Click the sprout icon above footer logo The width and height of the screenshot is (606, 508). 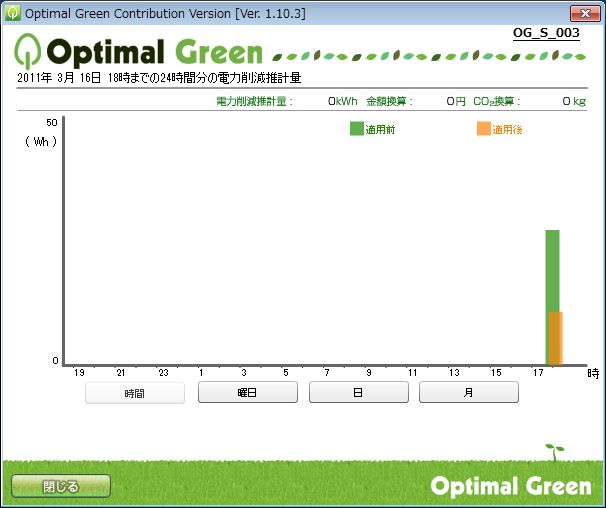coord(555,452)
